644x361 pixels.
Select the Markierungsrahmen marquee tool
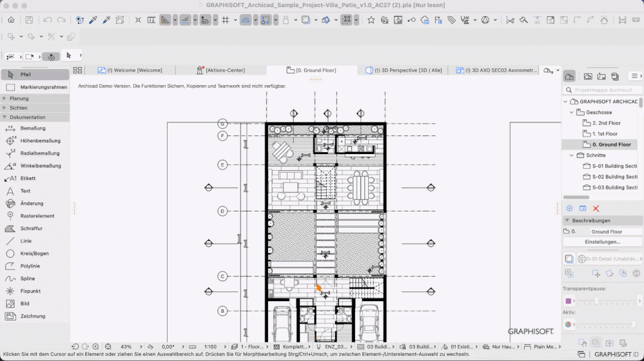35,87
